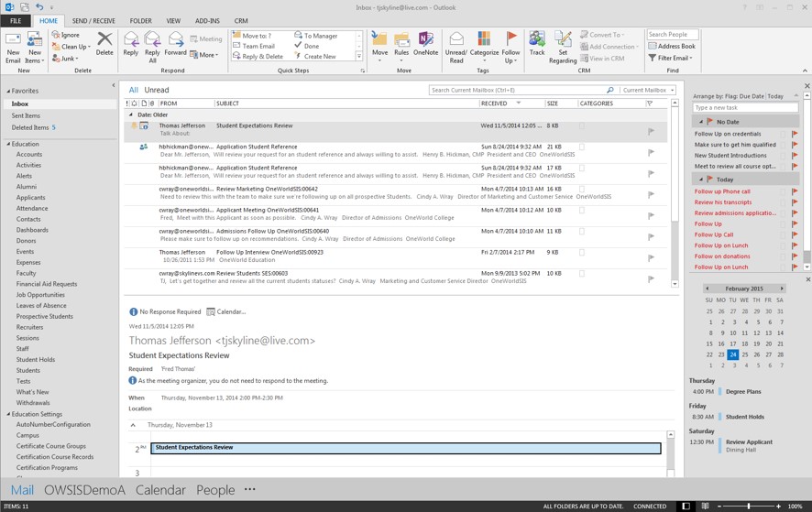This screenshot has width=812, height=512.
Task: Flag the Student Expectations Review message
Action: 651,132
